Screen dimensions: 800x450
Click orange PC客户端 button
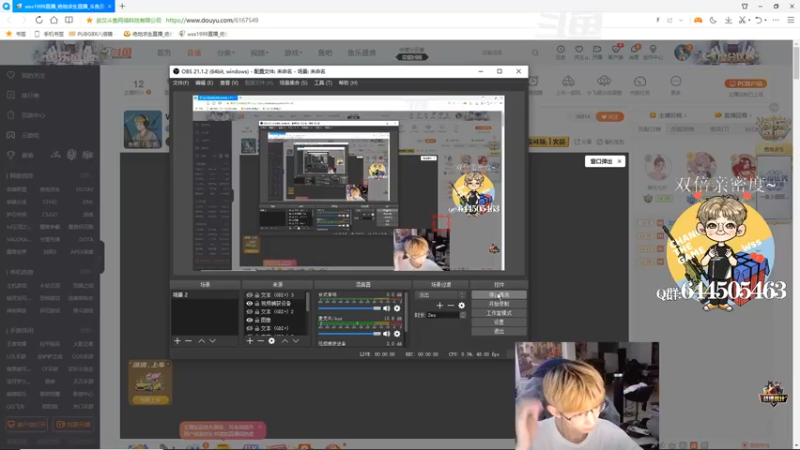745,83
